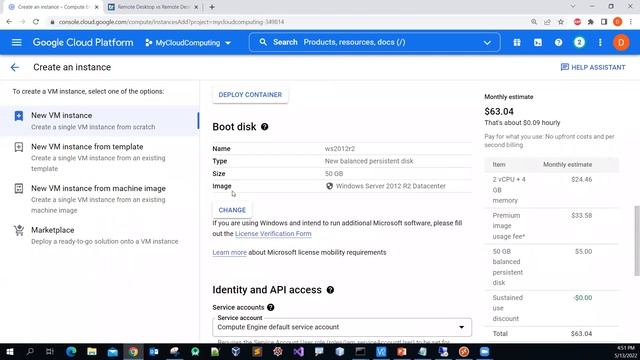Select Marketplace option
The width and height of the screenshot is (640, 360).
pos(99,236)
